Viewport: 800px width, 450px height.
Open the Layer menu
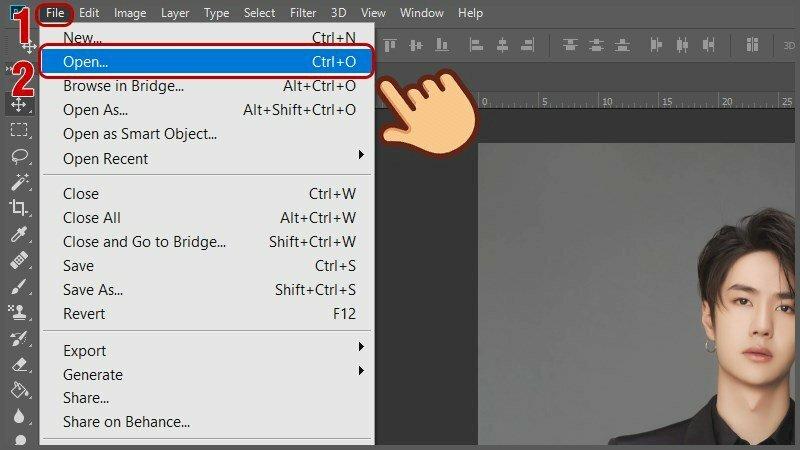[175, 13]
